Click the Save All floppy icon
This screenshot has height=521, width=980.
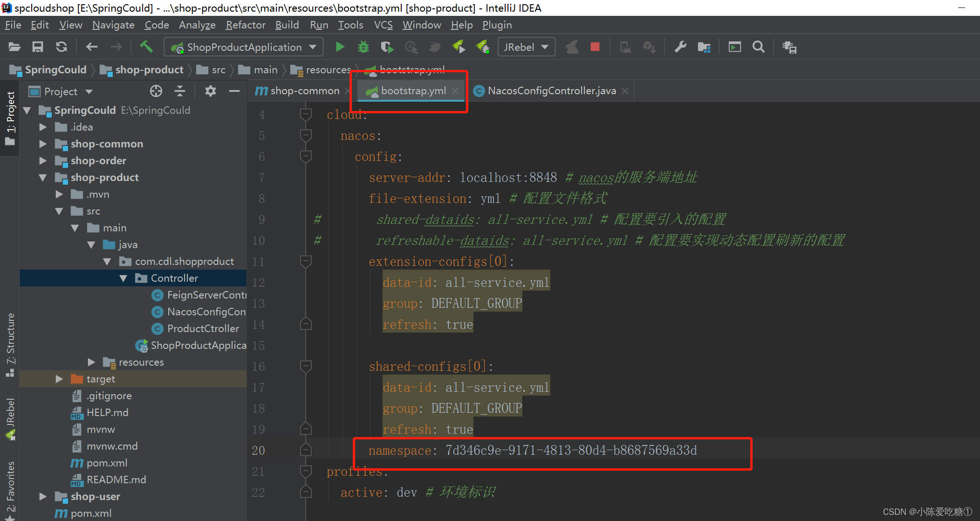pyautogui.click(x=38, y=47)
